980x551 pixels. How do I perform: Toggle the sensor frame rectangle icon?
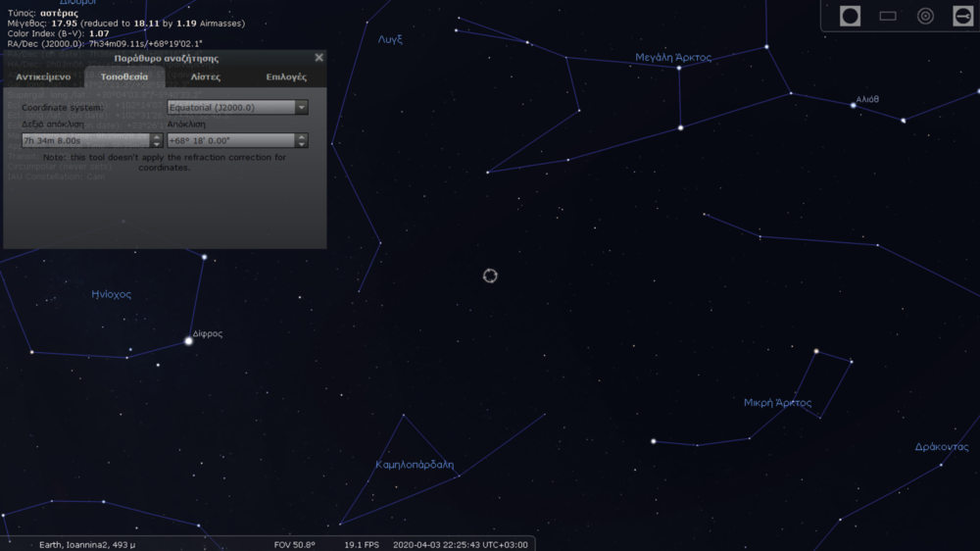(x=888, y=17)
